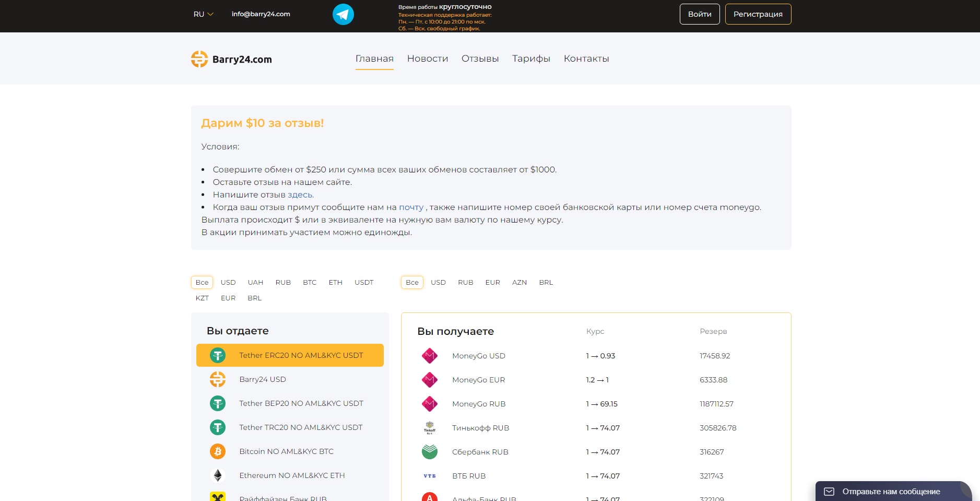This screenshot has width=980, height=501.
Task: Filter receive currencies by AZN
Action: 519,283
